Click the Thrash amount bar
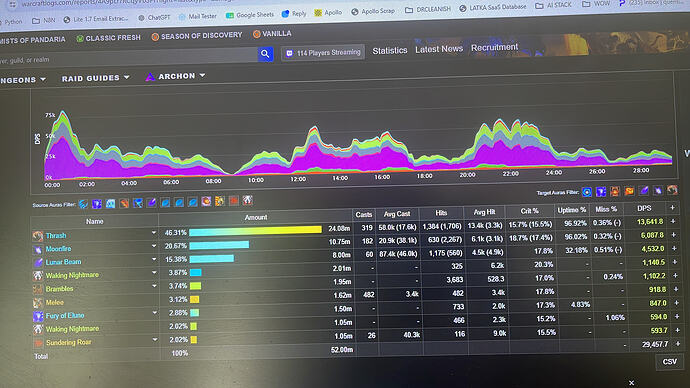The image size is (690, 388). coord(256,230)
